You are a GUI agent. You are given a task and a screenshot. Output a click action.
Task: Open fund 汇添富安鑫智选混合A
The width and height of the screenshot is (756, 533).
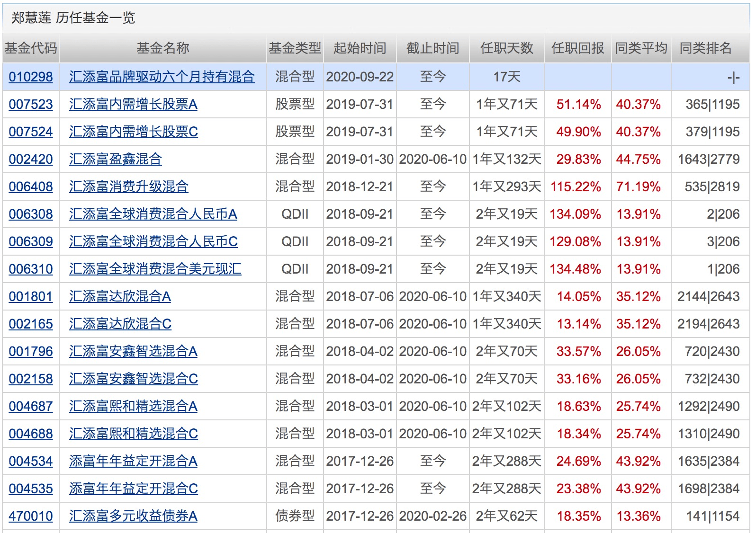tap(133, 351)
